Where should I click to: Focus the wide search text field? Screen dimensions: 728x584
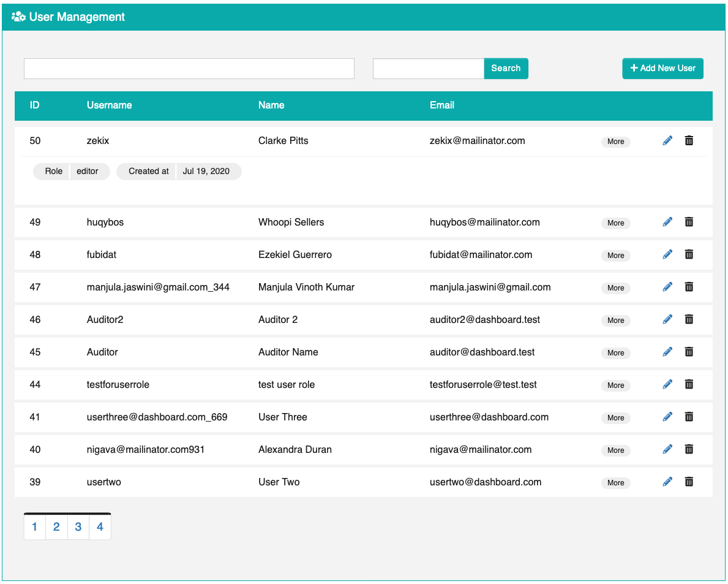(x=189, y=69)
